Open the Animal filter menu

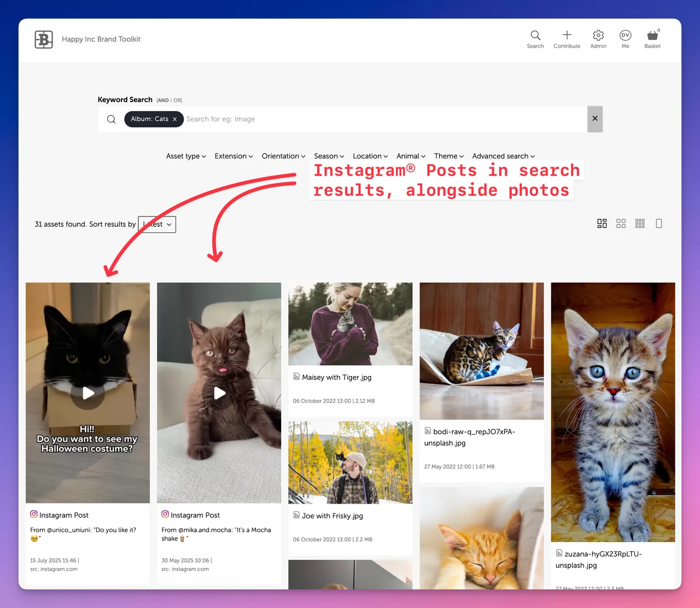click(x=411, y=156)
